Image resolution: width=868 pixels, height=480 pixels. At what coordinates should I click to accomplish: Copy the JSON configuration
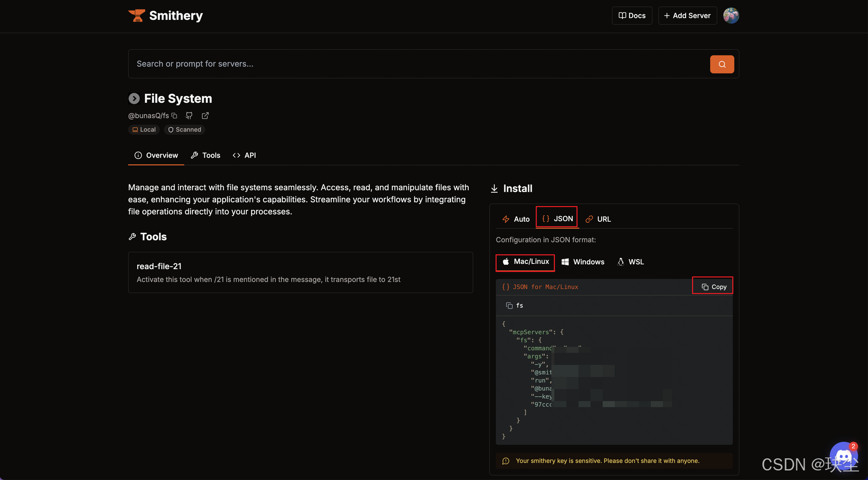click(x=713, y=287)
